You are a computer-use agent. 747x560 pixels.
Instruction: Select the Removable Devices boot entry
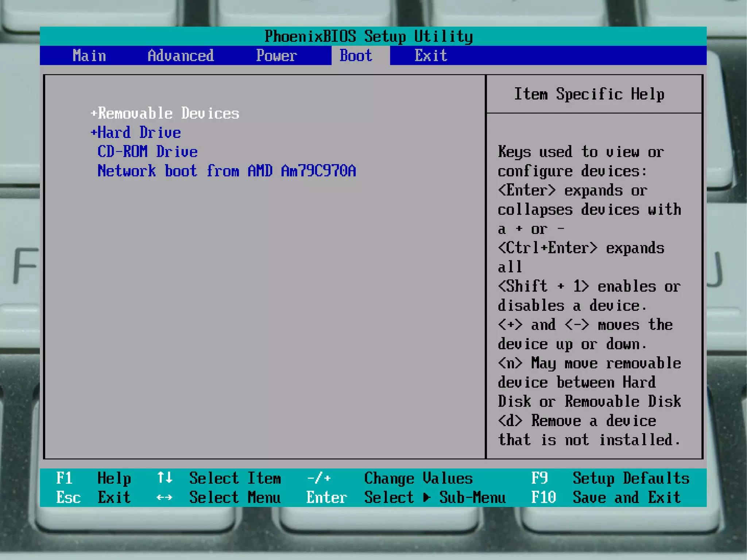169,113
